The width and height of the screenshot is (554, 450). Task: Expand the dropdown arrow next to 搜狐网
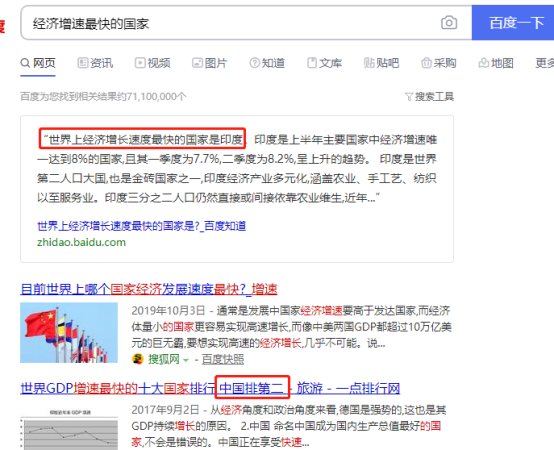[x=186, y=360]
